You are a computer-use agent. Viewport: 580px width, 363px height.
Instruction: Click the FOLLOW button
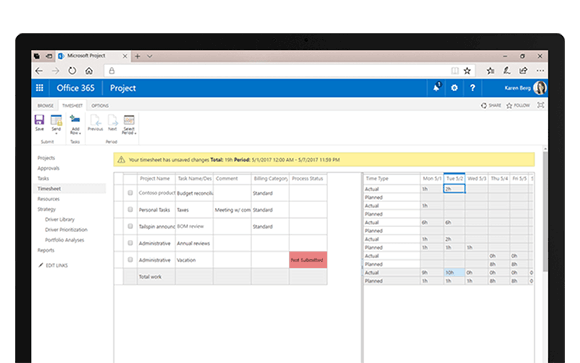[x=518, y=105]
